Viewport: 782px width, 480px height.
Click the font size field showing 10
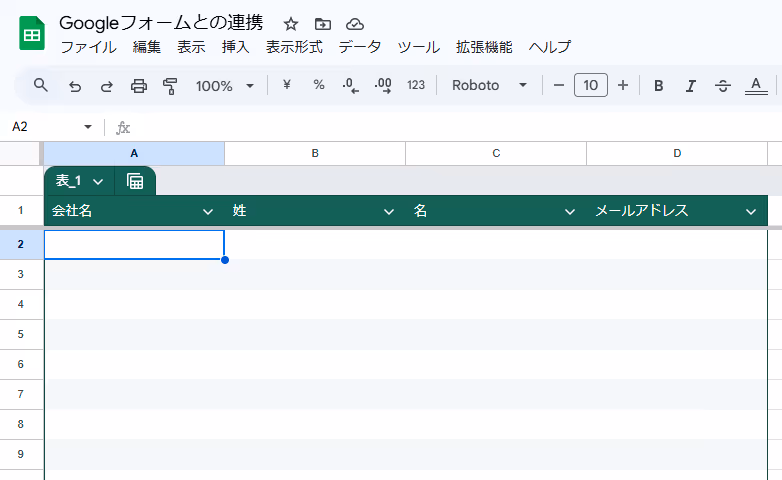click(590, 85)
